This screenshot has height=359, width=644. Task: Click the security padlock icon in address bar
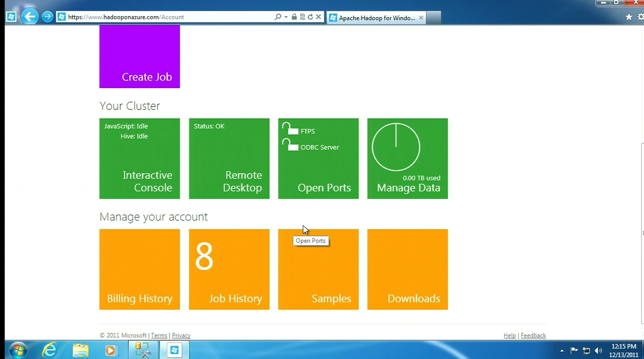pos(294,17)
